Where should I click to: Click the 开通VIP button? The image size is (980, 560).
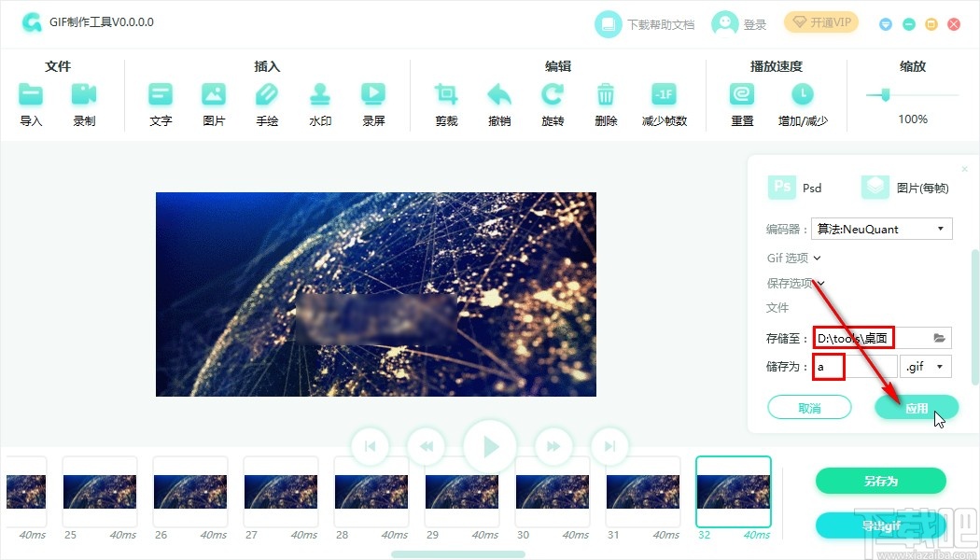pyautogui.click(x=821, y=22)
